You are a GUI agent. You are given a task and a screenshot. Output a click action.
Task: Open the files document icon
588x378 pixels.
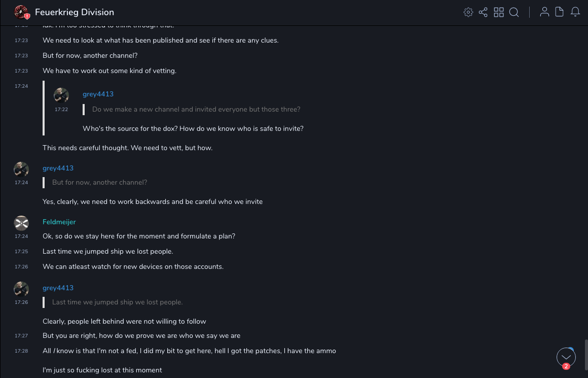tap(560, 12)
